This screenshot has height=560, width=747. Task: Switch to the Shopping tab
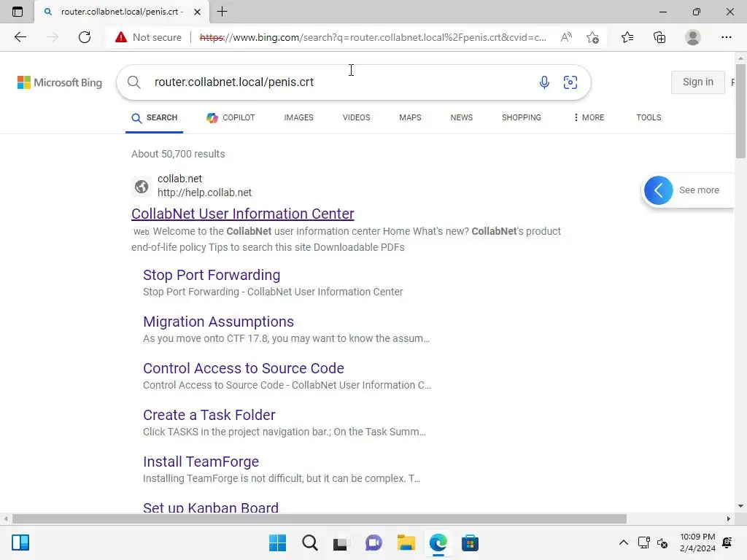[x=521, y=117]
